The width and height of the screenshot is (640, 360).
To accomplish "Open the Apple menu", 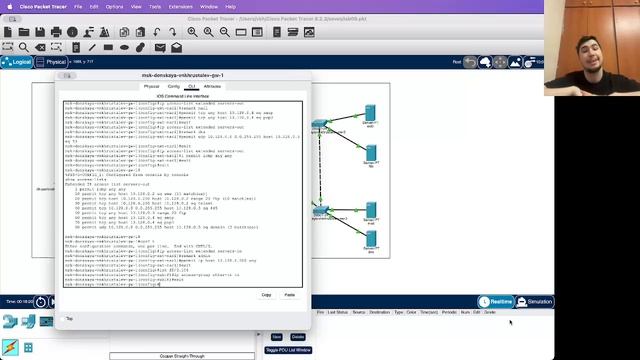I will pos(10,7).
